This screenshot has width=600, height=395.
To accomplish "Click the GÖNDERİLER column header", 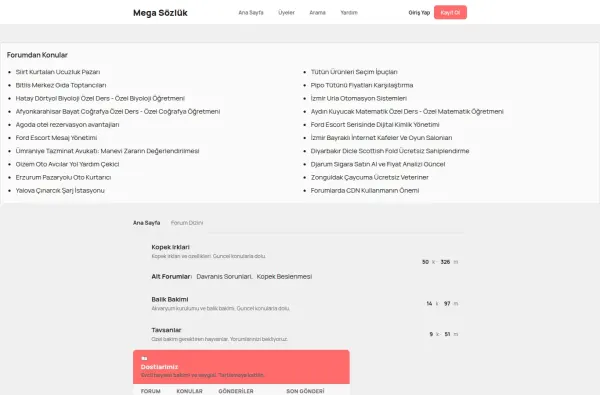I will click(x=236, y=391).
